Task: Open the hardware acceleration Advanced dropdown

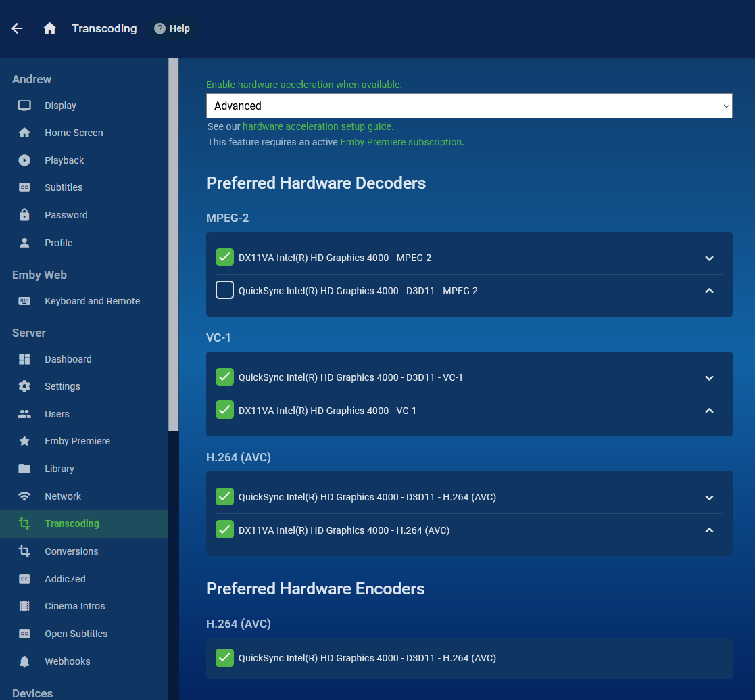Action: pyautogui.click(x=469, y=106)
